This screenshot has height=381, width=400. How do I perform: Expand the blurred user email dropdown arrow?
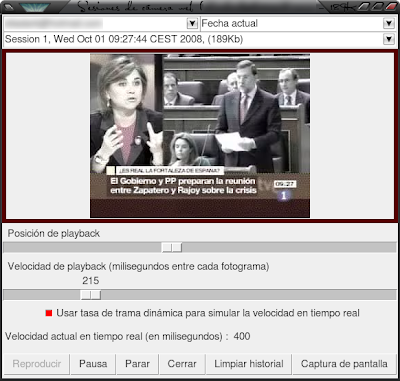tap(192, 24)
